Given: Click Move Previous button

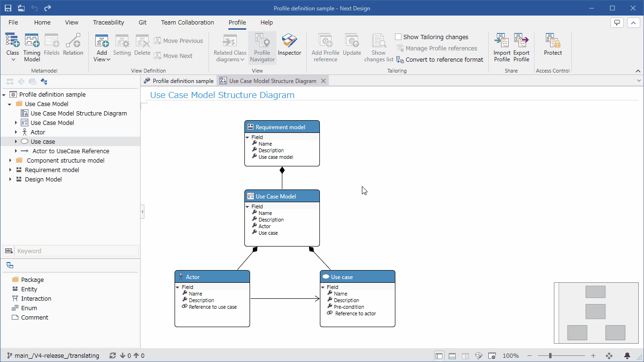Looking at the screenshot, I should [178, 41].
